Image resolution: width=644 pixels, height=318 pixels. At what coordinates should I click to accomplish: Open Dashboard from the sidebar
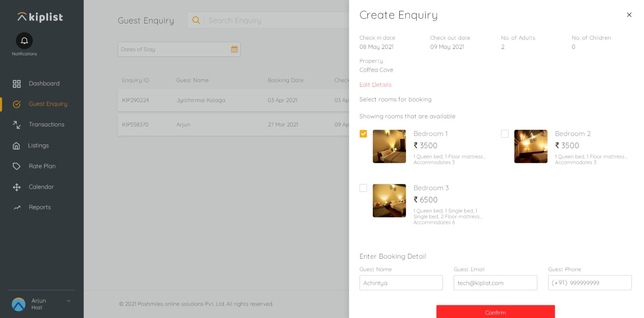pyautogui.click(x=44, y=83)
